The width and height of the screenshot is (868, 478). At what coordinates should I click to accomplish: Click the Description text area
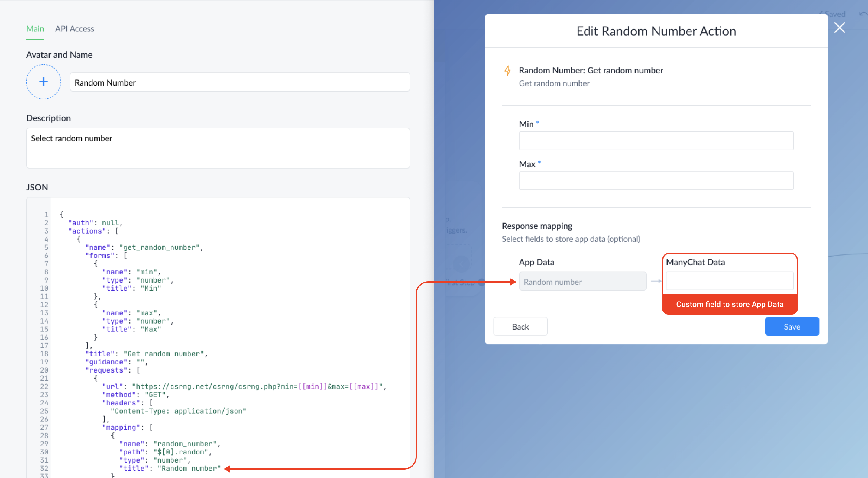pyautogui.click(x=218, y=148)
